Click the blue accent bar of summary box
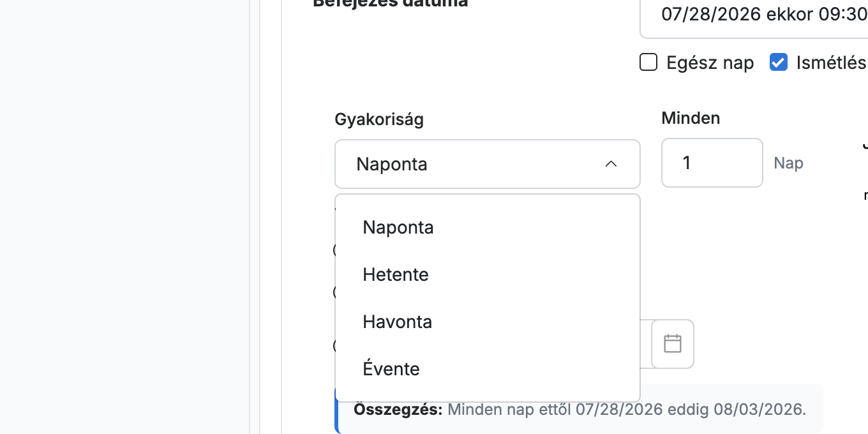 click(x=337, y=409)
